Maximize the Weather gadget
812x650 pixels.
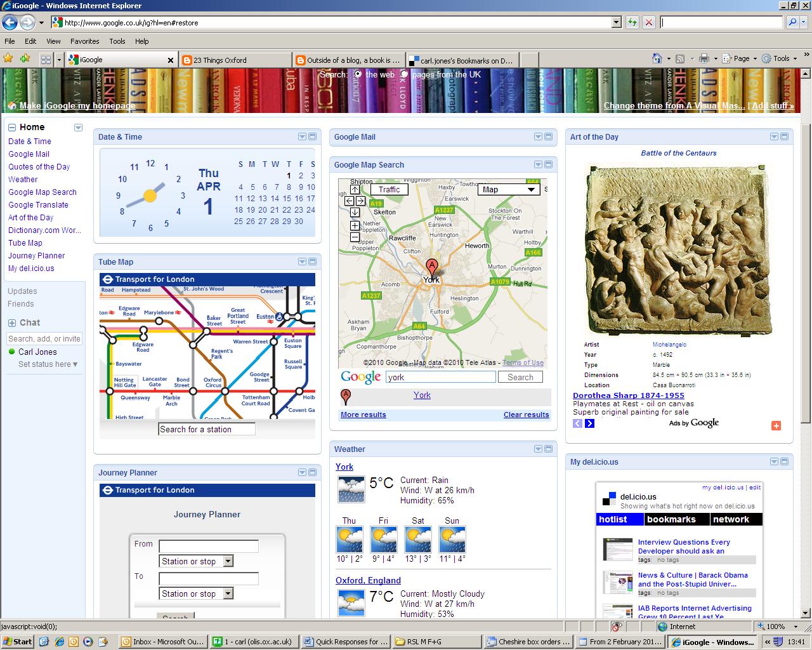click(x=548, y=449)
